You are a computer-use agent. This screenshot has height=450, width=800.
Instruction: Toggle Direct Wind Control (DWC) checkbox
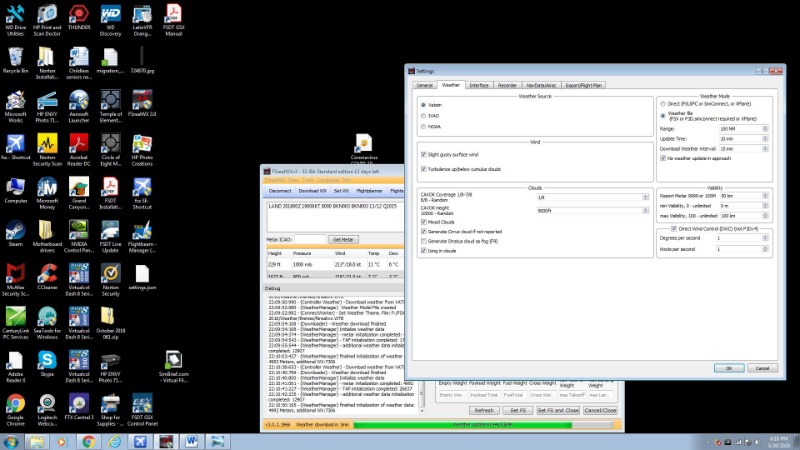673,229
